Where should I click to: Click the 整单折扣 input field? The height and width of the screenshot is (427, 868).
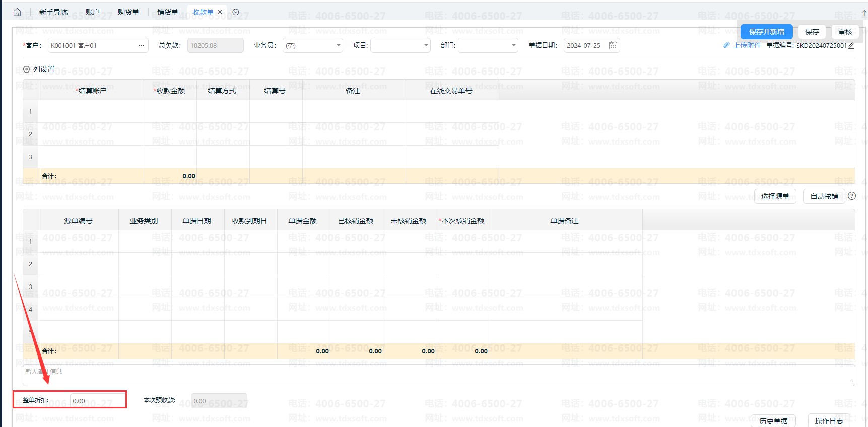tap(97, 401)
